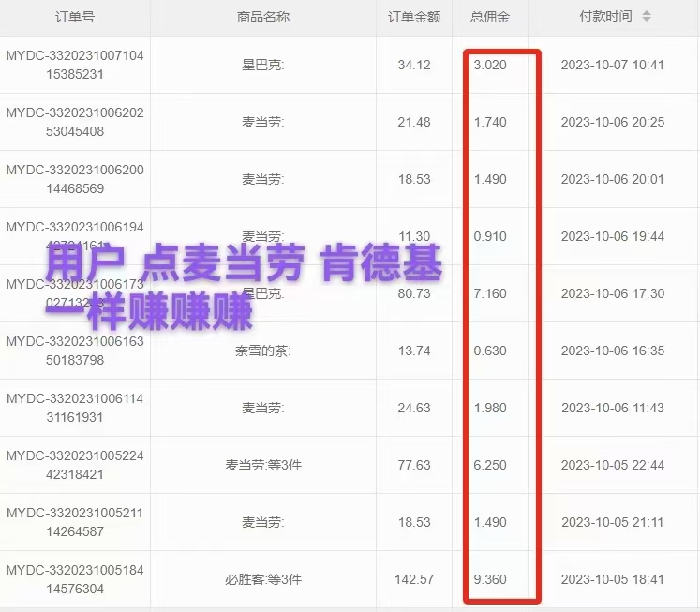The height and width of the screenshot is (612, 700).
Task: Select order number ending 14264587
Action: [x=75, y=522]
